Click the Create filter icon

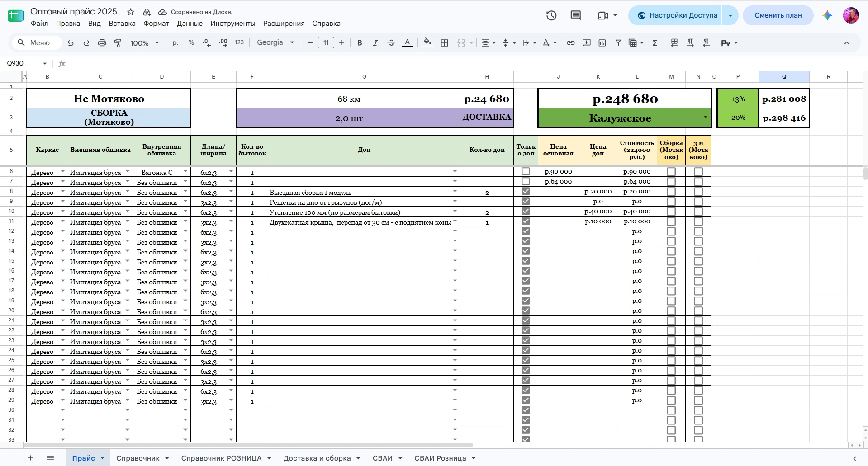pos(618,43)
